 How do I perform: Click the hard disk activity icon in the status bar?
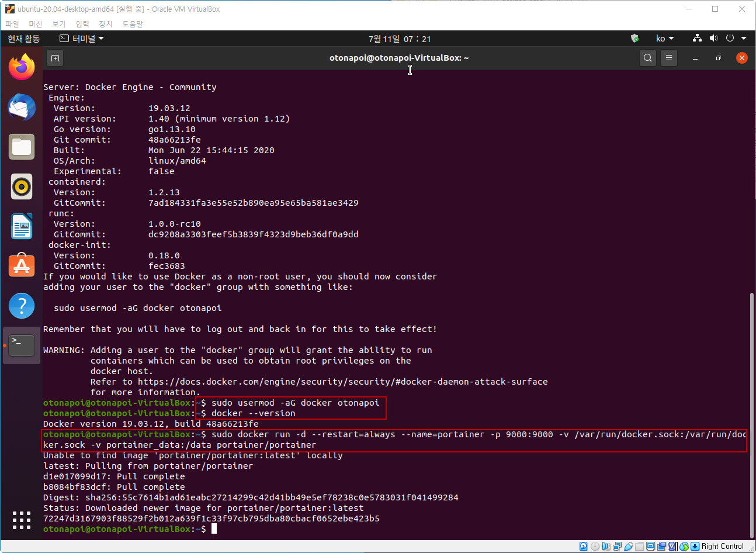tap(583, 546)
